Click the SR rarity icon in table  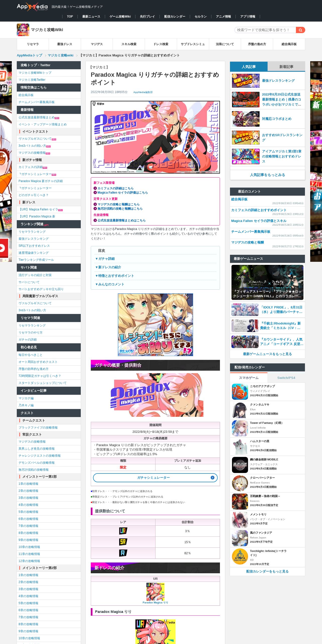(x=123, y=542)
